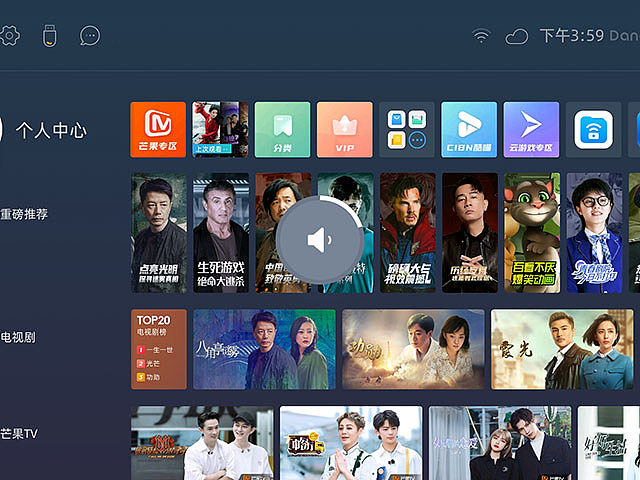
Task: Select 个人中心 in the sidebar
Action: (x=51, y=131)
